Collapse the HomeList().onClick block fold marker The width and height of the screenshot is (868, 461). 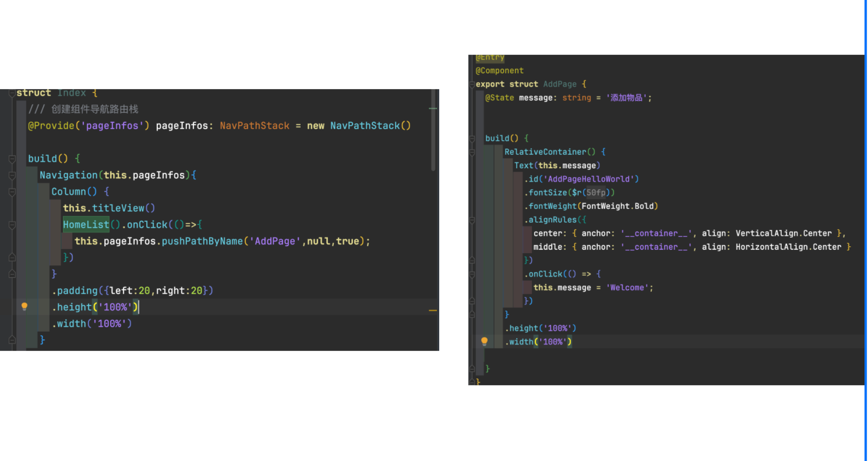coord(12,224)
